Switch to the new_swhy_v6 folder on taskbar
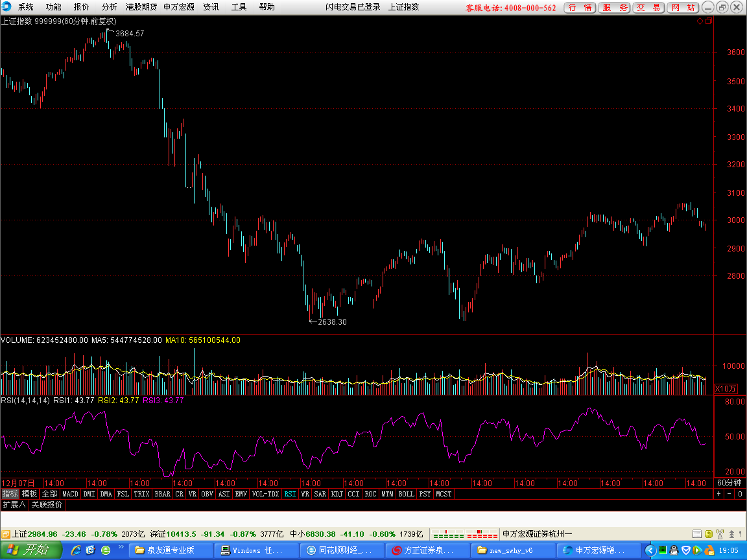Image resolution: width=747 pixels, height=560 pixels. (x=513, y=550)
